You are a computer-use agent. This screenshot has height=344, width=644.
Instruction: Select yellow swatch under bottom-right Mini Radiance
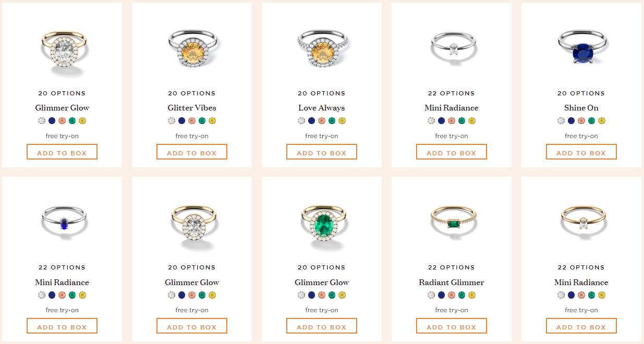(602, 295)
